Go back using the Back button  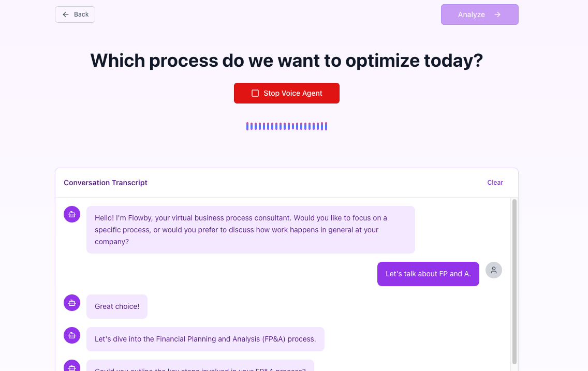(x=75, y=14)
